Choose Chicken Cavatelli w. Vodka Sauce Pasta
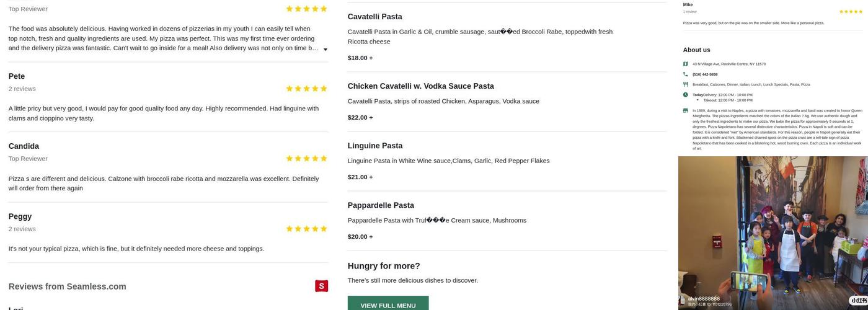 [420, 86]
